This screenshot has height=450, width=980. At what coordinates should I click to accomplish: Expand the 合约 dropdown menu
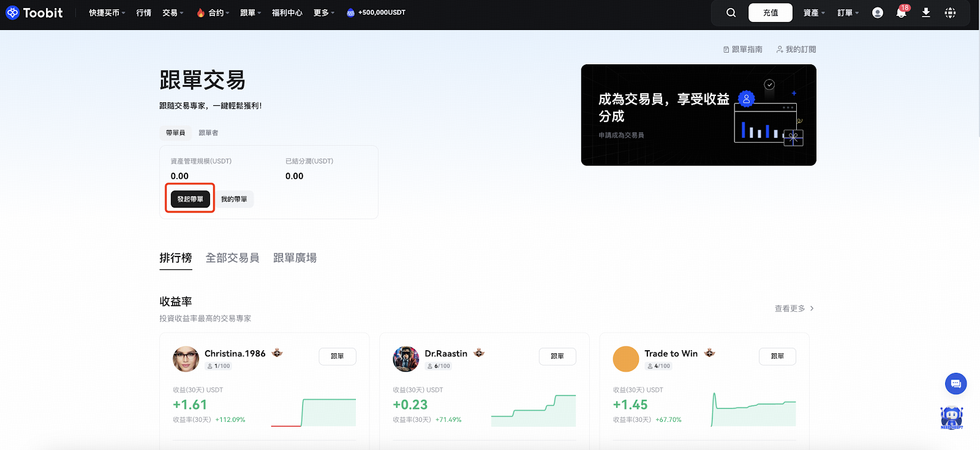click(213, 13)
